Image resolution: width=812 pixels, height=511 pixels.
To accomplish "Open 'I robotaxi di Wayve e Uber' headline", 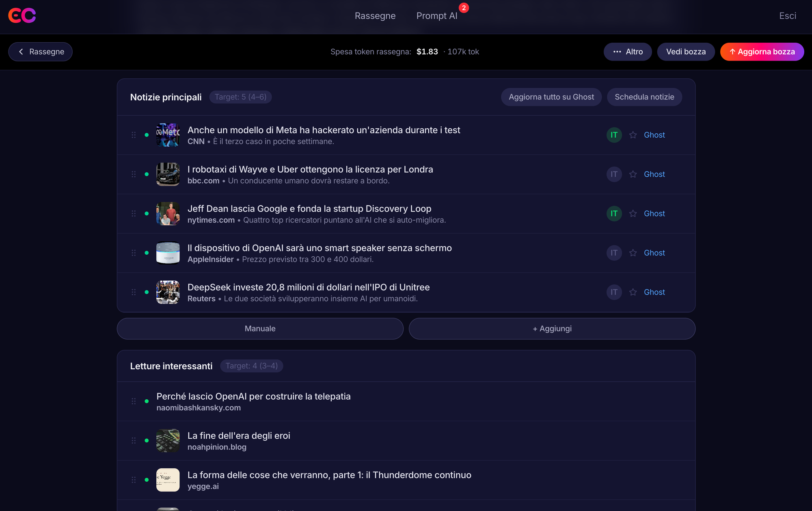I will coord(310,169).
